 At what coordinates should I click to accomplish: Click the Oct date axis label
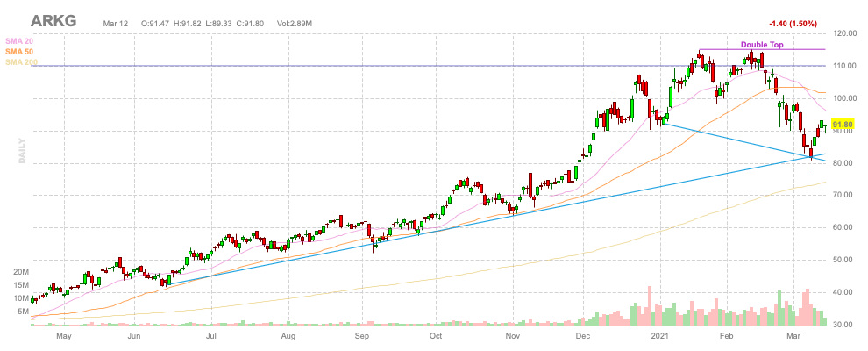[437, 336]
